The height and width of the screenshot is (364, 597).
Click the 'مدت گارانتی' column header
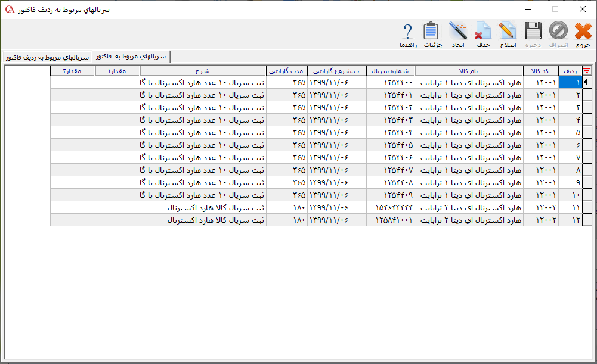[286, 71]
